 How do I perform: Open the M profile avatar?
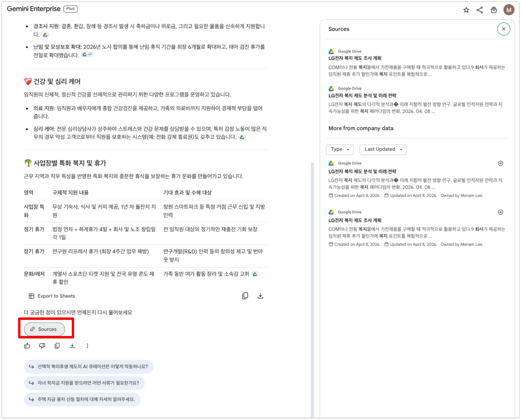(x=508, y=10)
